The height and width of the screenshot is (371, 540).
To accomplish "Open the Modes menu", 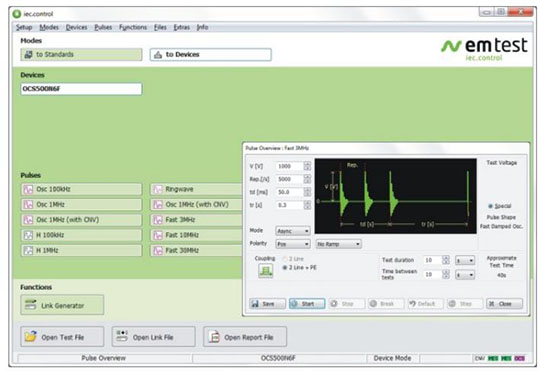I will pyautogui.click(x=49, y=27).
